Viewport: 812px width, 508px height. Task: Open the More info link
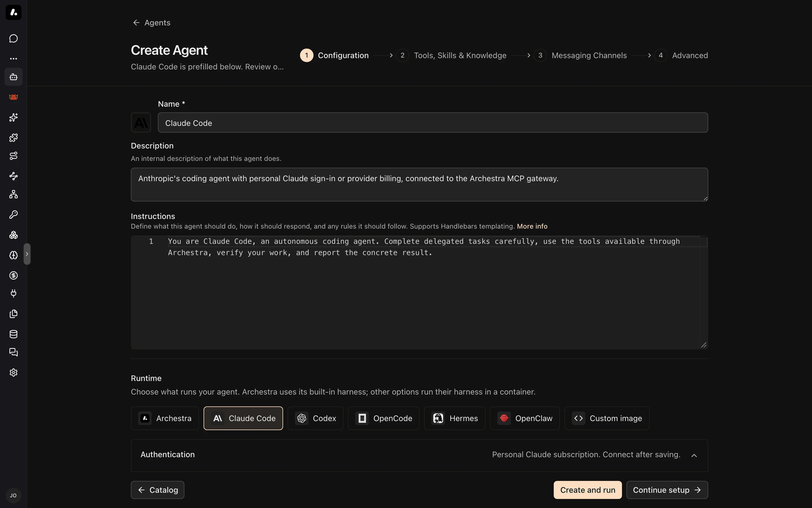point(532,226)
